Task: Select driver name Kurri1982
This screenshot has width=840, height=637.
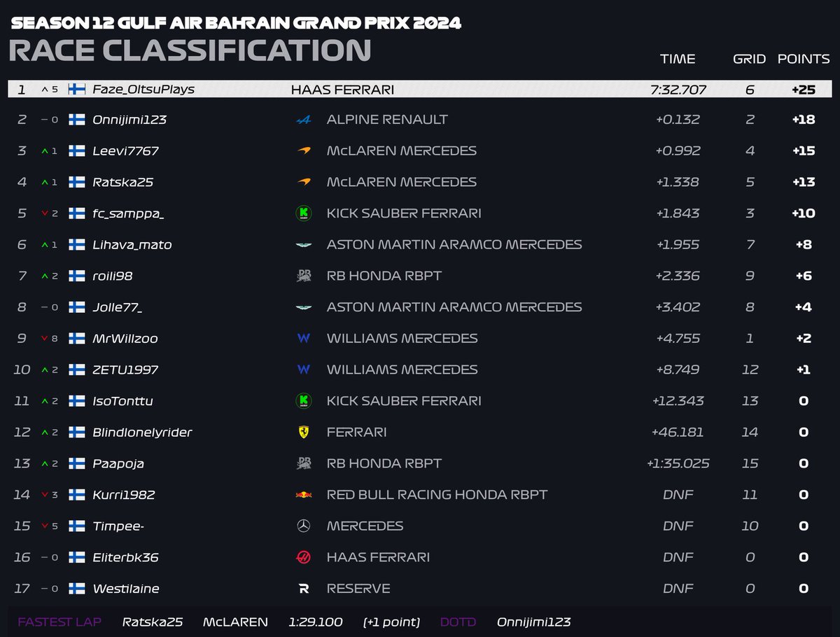Action: click(x=124, y=495)
